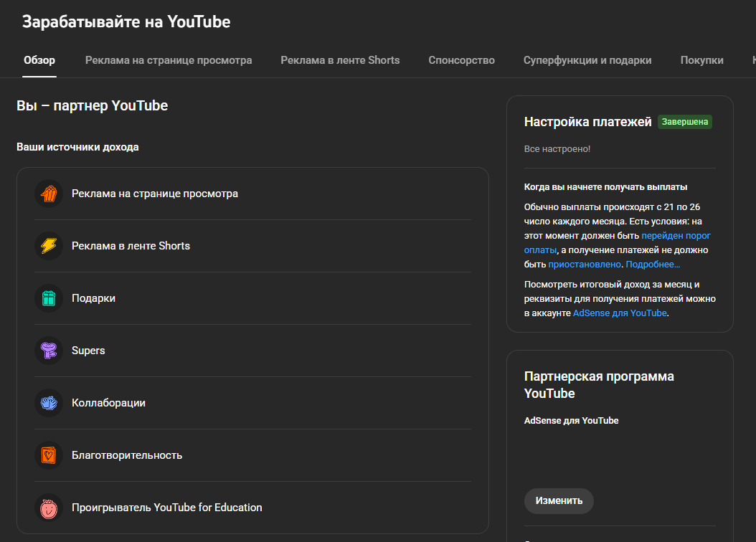Image resolution: width=756 pixels, height=542 pixels.
Task: Select the Благотворительность income source row
Action: [x=252, y=455]
